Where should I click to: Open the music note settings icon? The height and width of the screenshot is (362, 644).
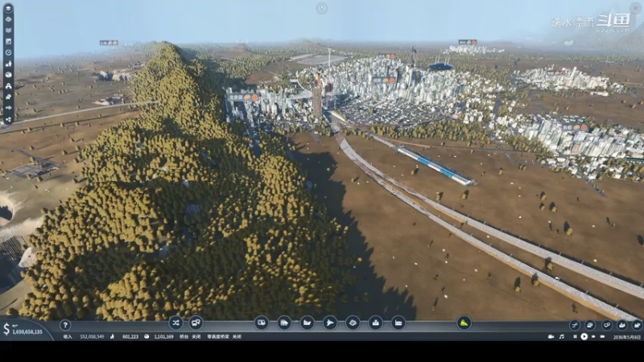[x=561, y=336]
